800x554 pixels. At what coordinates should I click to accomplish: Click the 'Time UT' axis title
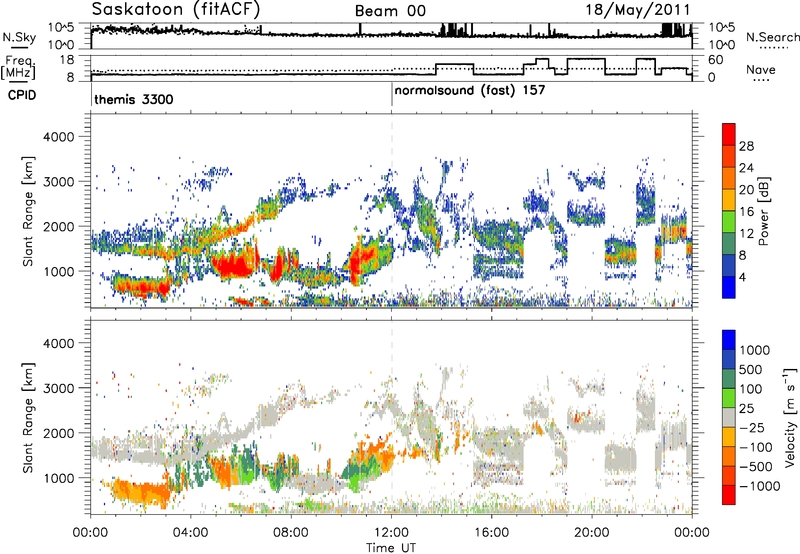[391, 548]
